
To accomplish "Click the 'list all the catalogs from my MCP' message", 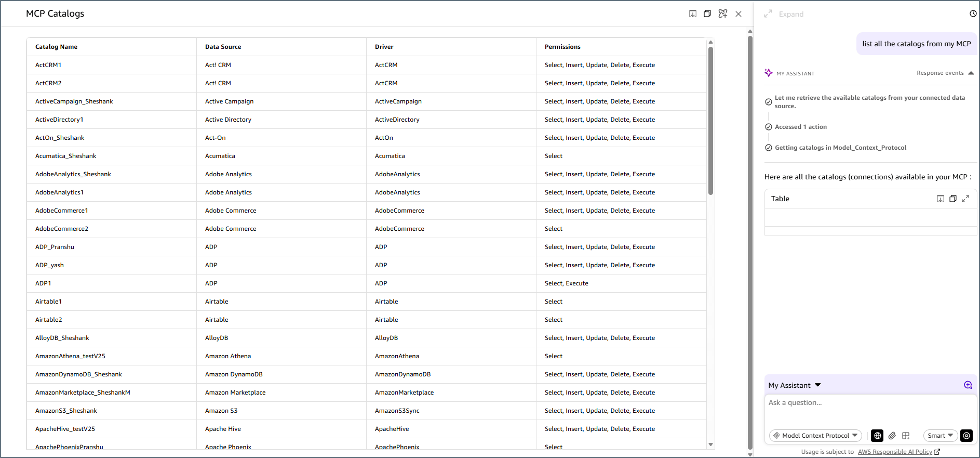I will (917, 44).
